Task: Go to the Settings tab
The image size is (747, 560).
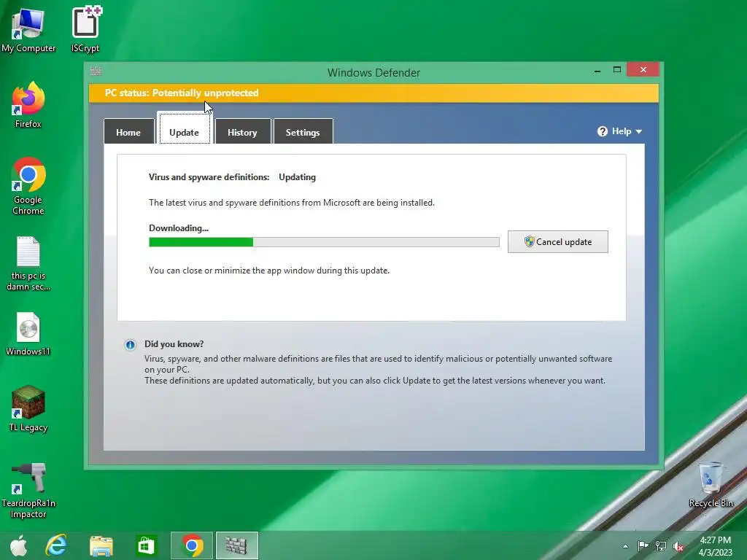Action: pyautogui.click(x=303, y=132)
